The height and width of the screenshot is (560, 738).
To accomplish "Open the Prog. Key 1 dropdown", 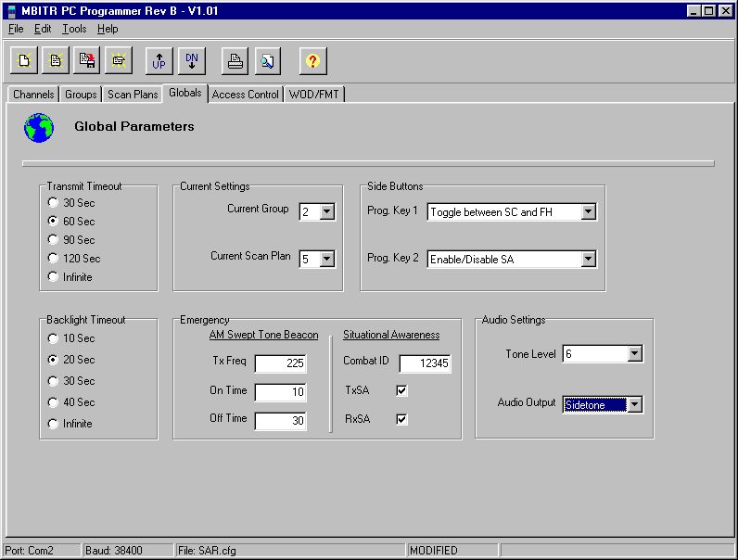I will pyautogui.click(x=588, y=212).
